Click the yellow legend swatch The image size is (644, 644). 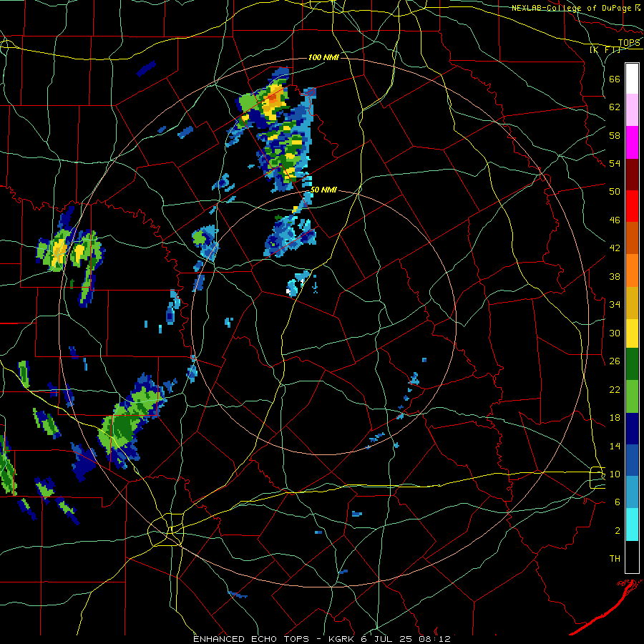[632, 333]
